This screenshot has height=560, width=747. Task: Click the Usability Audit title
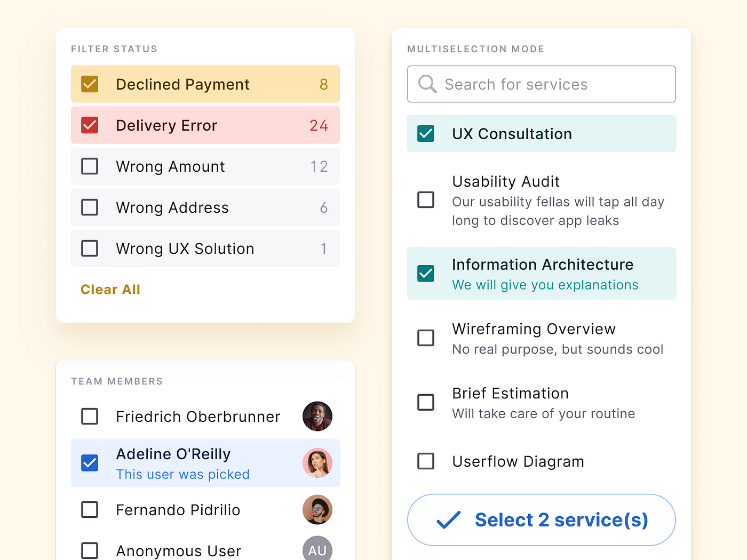[x=506, y=182]
